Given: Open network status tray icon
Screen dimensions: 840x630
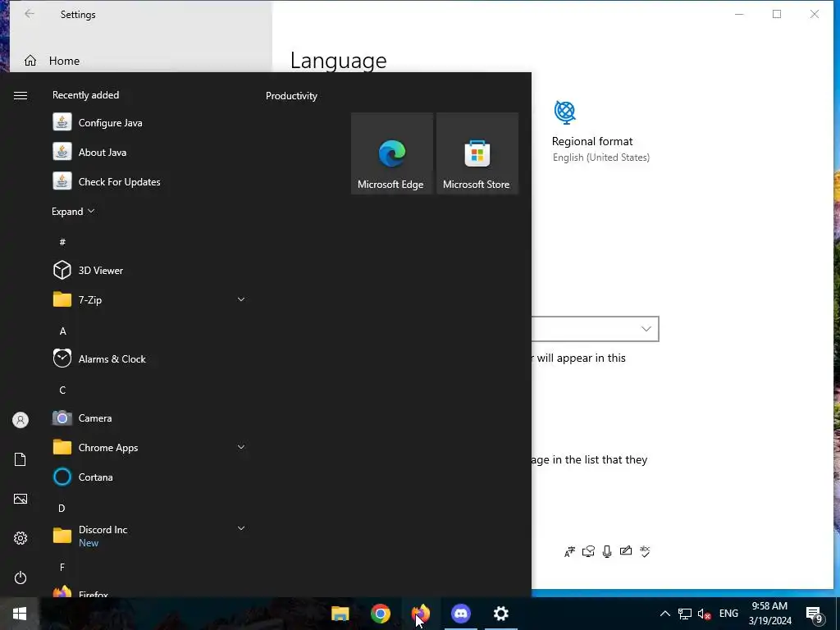Looking at the screenshot, I should [x=685, y=614].
